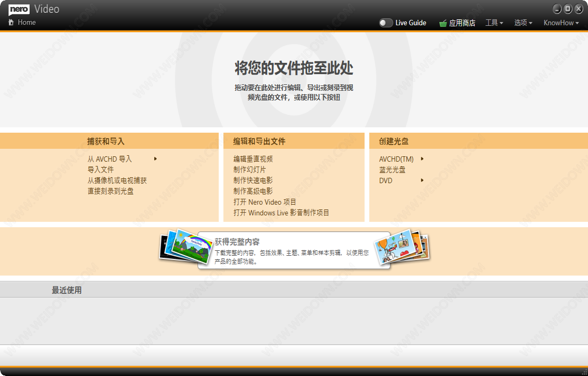Click the 获得完整内容 promotion banner

pyautogui.click(x=293, y=250)
